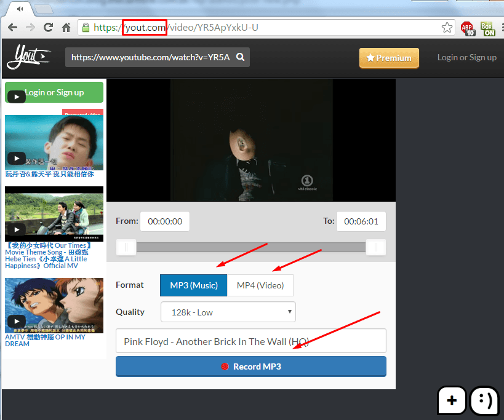Click the plus speech bubble icon
504x420 pixels.
coord(452,400)
